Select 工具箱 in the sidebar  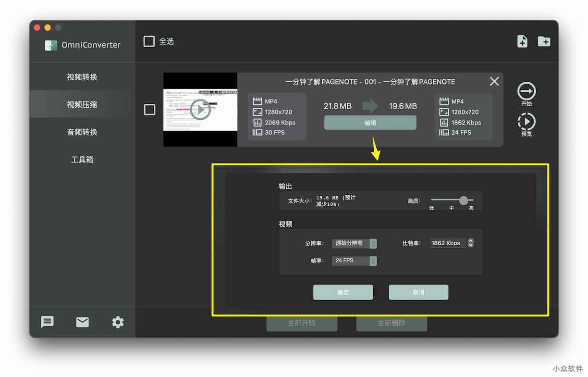[x=82, y=160]
